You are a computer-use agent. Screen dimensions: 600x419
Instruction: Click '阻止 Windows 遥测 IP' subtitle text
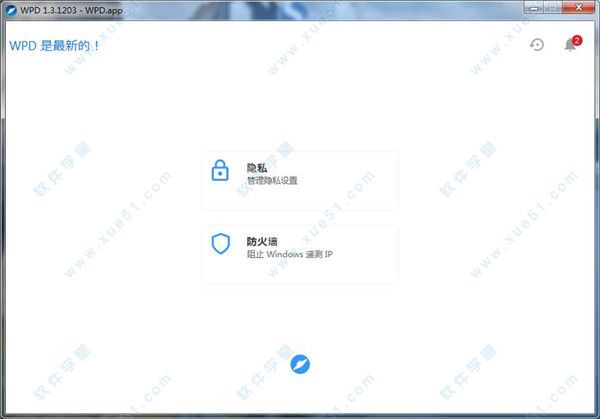point(290,254)
